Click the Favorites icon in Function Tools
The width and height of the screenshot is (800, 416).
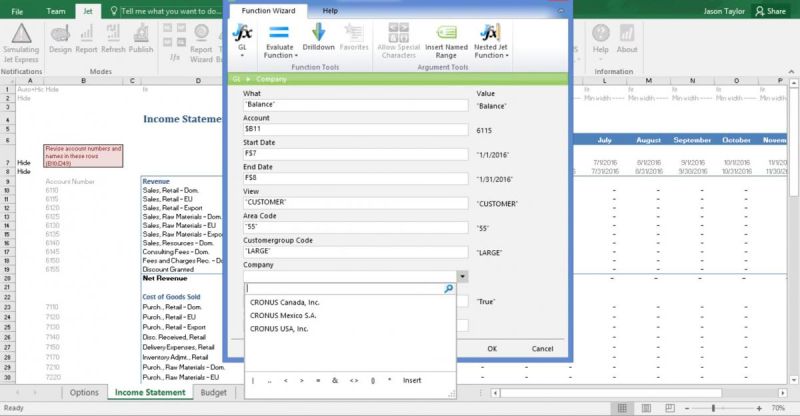(x=354, y=33)
